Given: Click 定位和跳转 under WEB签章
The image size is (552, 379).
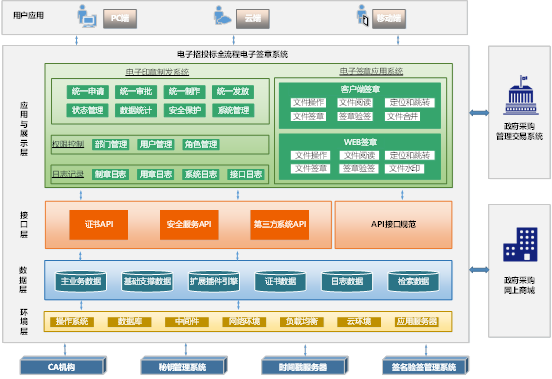Looking at the screenshot, I should point(410,156).
